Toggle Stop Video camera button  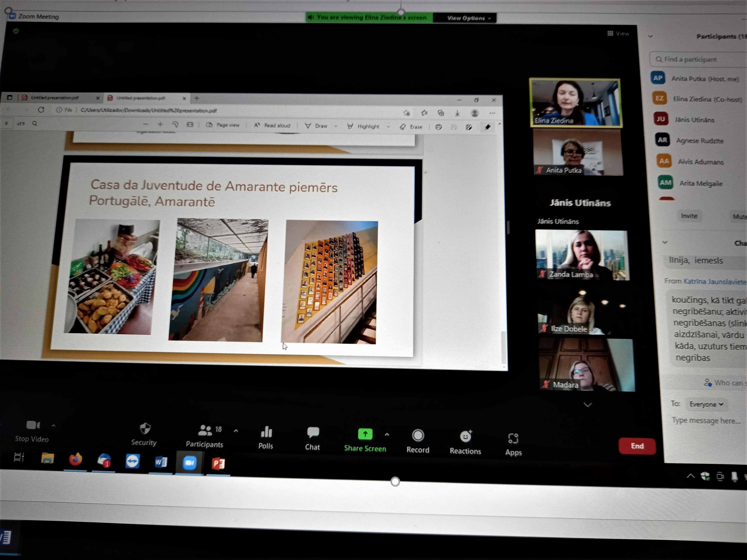(x=33, y=425)
